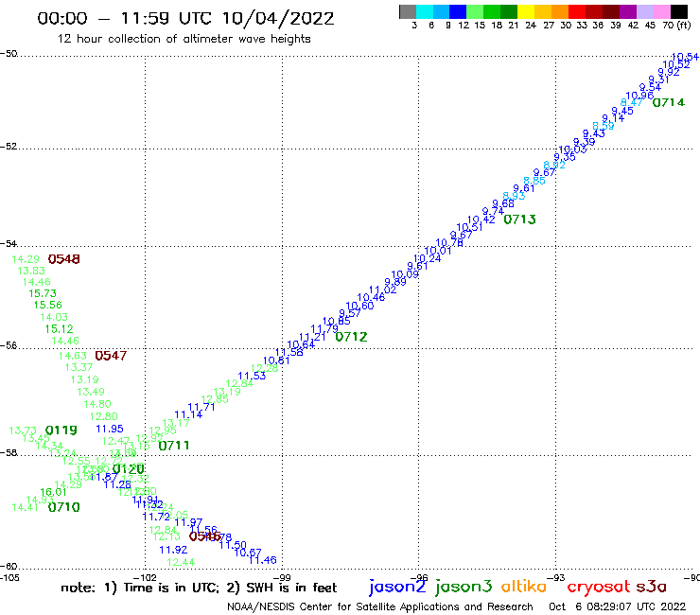Click the wave height value 14.41
The width and height of the screenshot is (700, 615).
25,507
